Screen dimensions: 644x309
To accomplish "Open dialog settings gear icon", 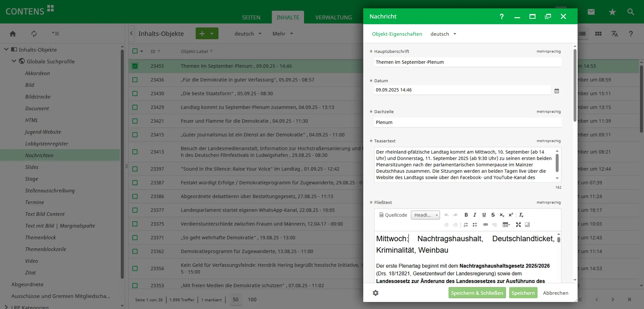I will coord(375,293).
